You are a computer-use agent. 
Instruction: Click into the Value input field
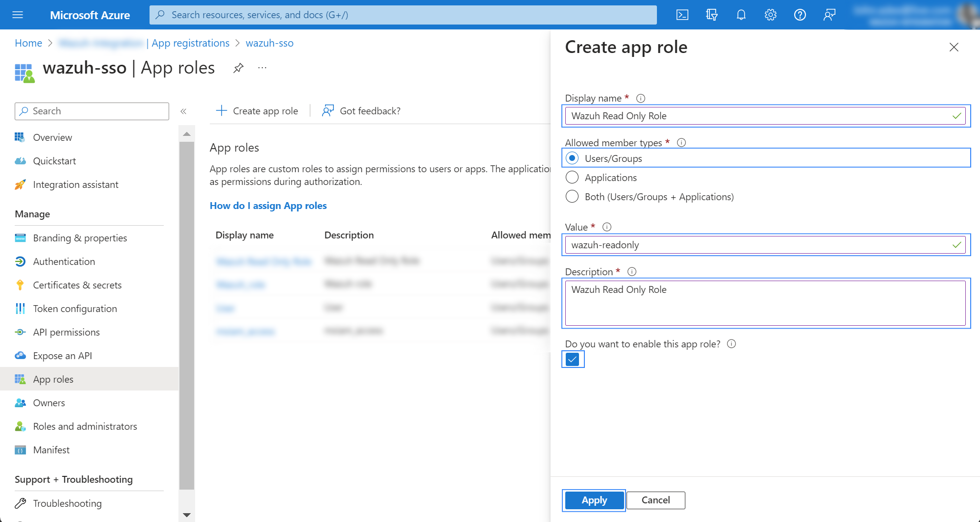757,245
